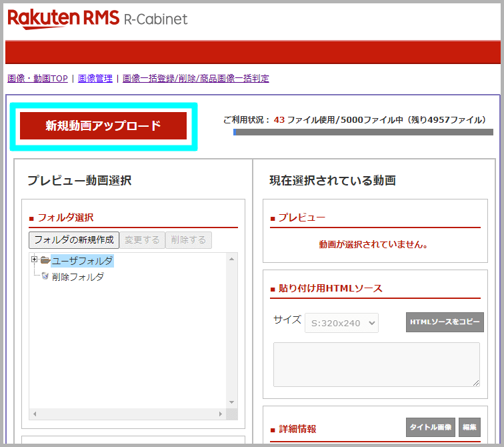
Task: Click the プレビュー動画選択 heading
Action: (79, 180)
